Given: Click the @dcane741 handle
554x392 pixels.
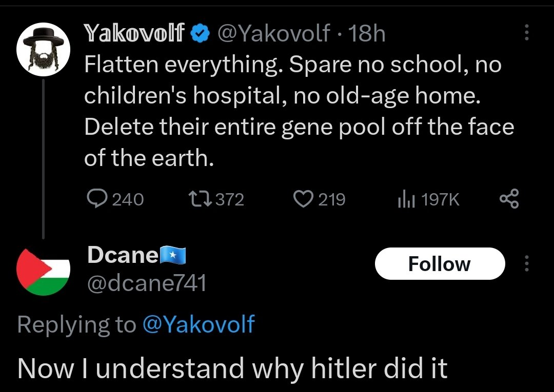Looking at the screenshot, I should pyautogui.click(x=147, y=283).
